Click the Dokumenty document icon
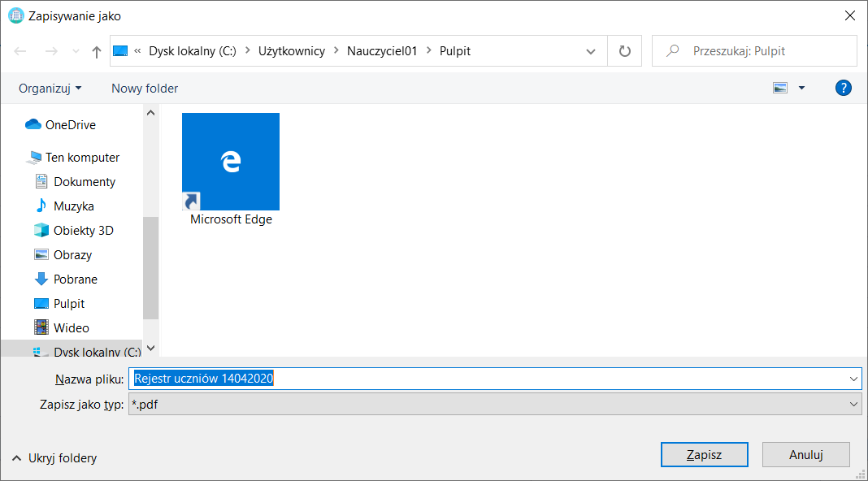868x481 pixels. pos(41,181)
